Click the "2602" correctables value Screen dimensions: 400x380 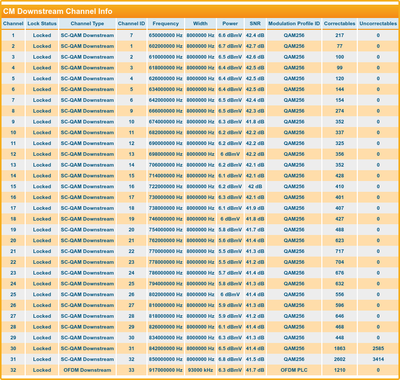tap(339, 359)
